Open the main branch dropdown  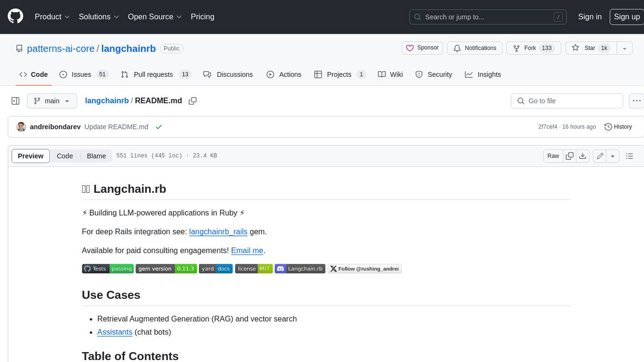[x=52, y=101]
